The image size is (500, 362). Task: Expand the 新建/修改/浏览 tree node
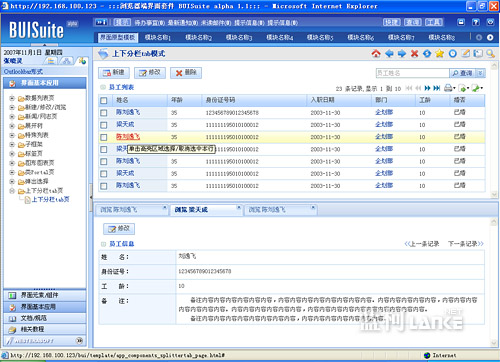click(x=12, y=107)
